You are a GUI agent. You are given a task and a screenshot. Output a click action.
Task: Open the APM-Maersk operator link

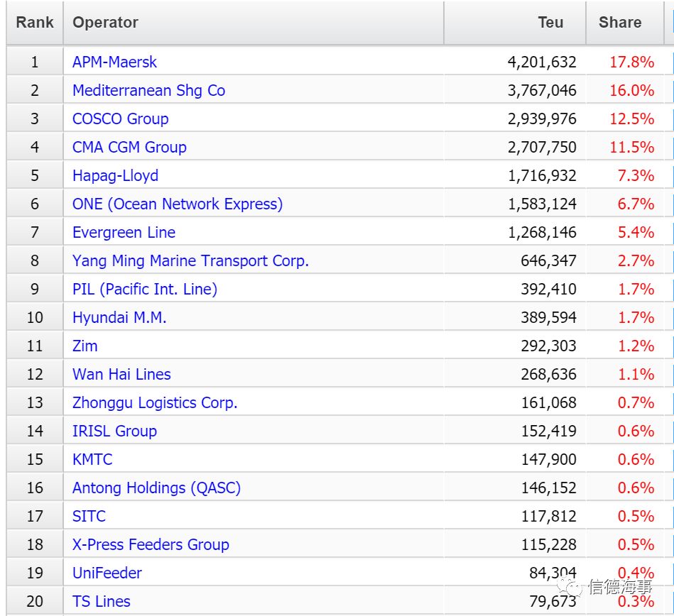point(114,62)
